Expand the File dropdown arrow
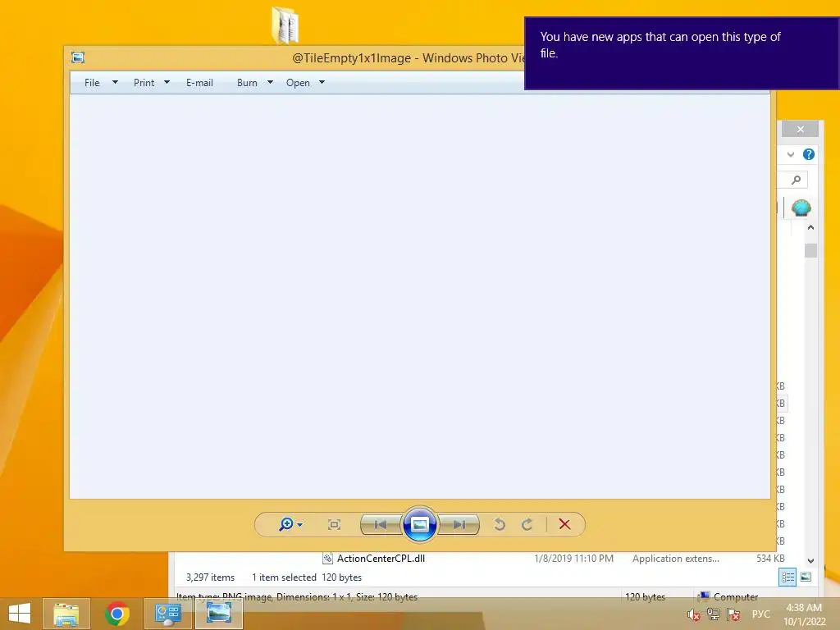The width and height of the screenshot is (840, 630). [x=115, y=83]
